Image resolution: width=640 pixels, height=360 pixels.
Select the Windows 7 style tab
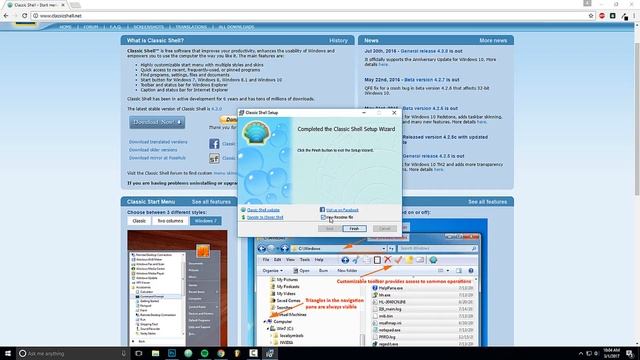coord(206,221)
